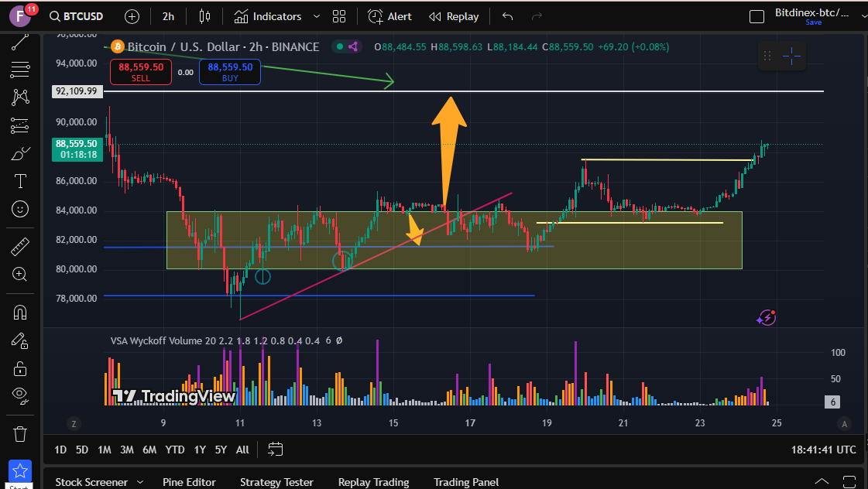This screenshot has width=868, height=489.
Task: Open the Strategy Tester tab
Action: [x=276, y=482]
